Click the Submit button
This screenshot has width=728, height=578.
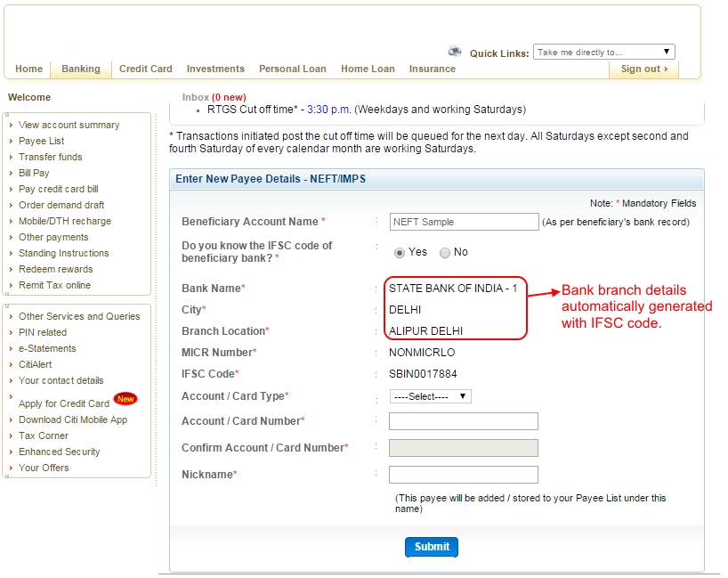[x=432, y=547]
